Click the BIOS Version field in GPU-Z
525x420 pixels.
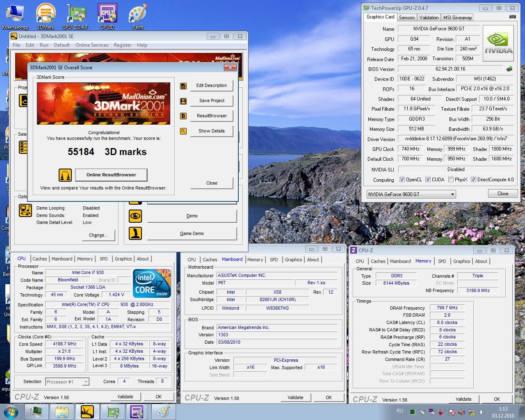click(450, 69)
